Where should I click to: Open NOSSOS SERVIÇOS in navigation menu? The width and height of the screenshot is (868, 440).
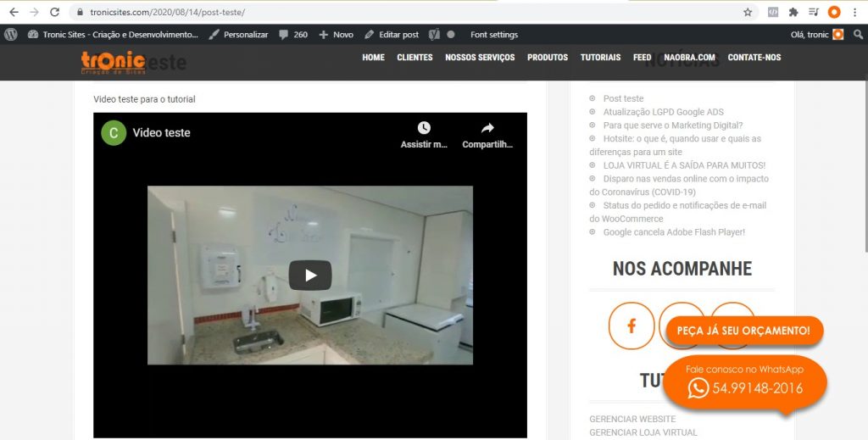pos(480,58)
